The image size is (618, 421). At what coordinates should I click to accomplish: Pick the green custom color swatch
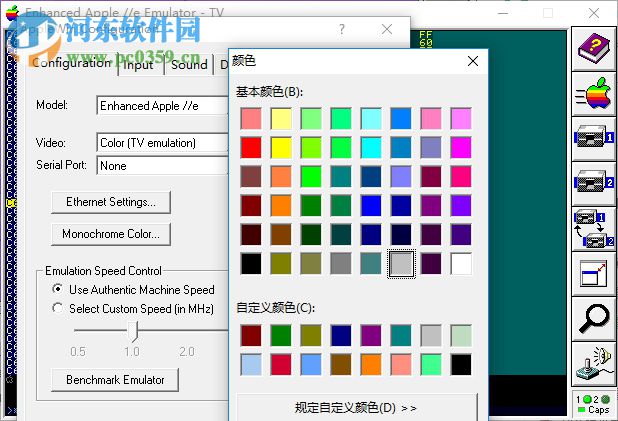click(x=281, y=335)
